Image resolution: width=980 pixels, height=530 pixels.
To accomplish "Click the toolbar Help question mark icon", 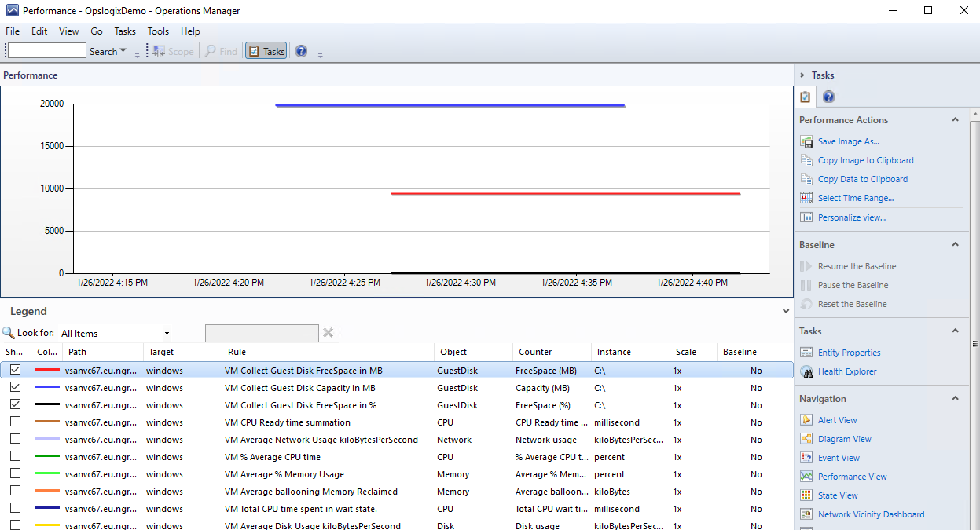I will tap(301, 52).
